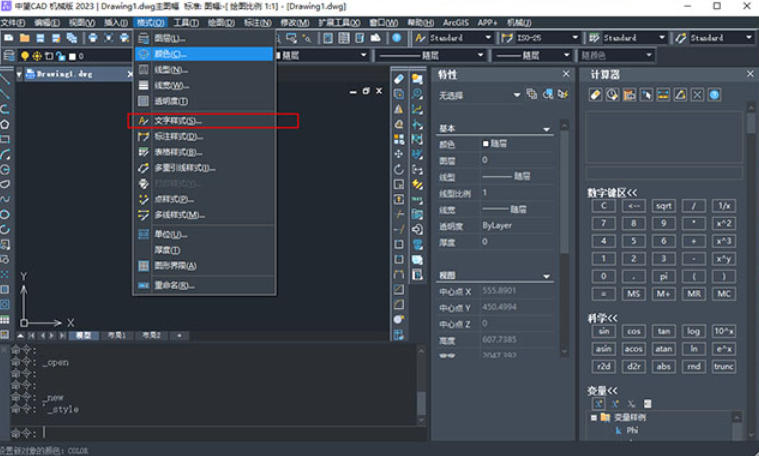Click the white layer color swatch in the layer toolbar
Image resolution: width=759 pixels, height=456 pixels.
[x=73, y=57]
